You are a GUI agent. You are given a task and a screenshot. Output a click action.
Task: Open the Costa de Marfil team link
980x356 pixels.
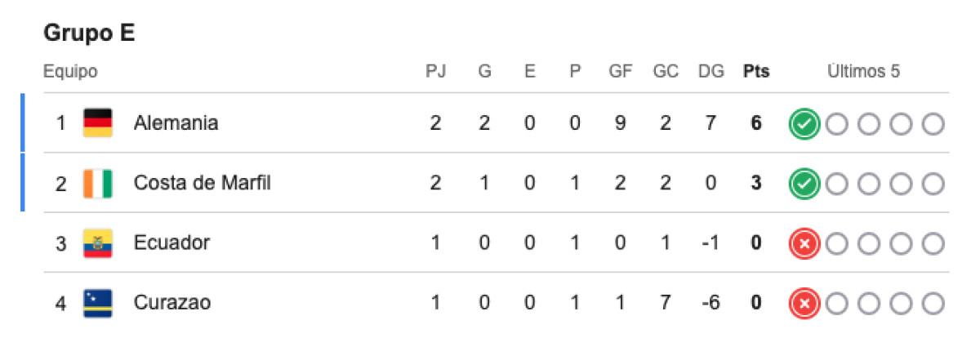click(x=203, y=183)
